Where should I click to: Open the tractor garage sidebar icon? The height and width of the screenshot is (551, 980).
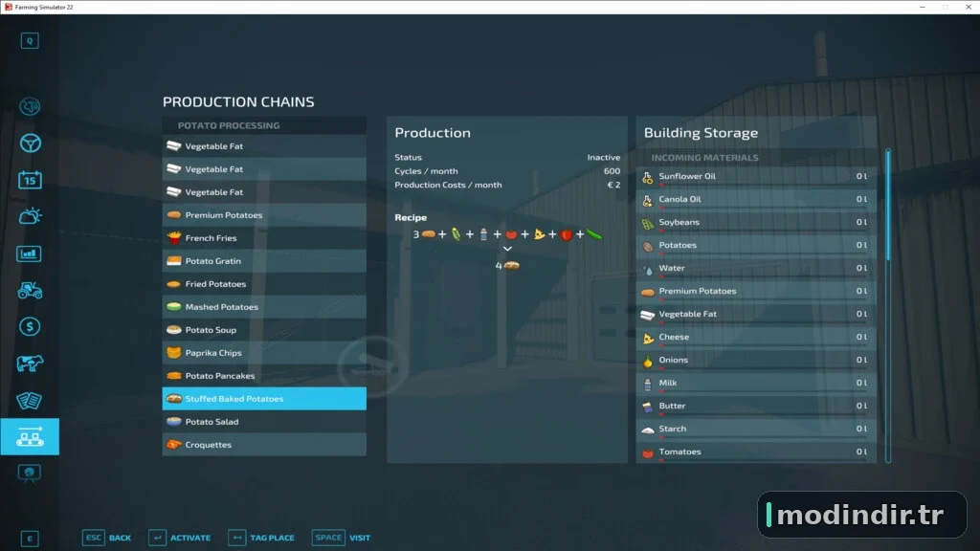(30, 291)
